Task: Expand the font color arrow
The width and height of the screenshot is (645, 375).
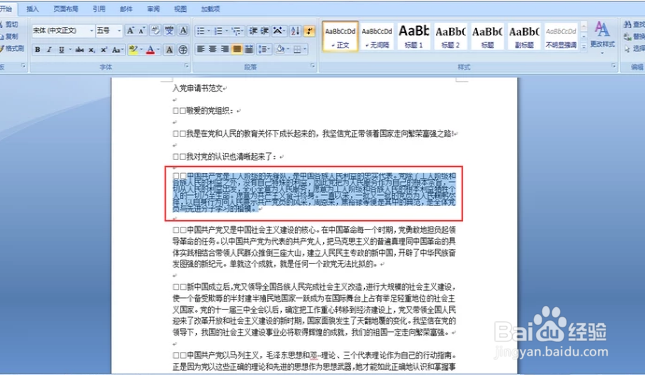Action: (x=158, y=50)
